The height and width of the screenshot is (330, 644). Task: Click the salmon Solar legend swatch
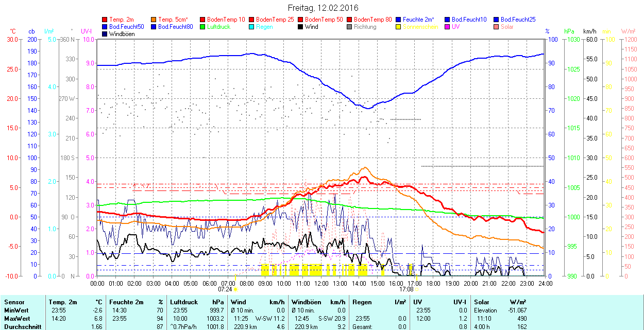click(x=496, y=26)
